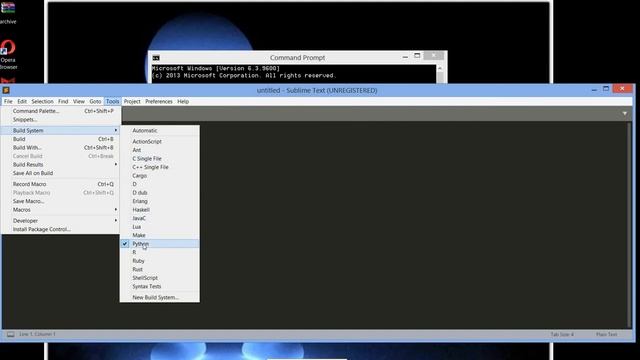
Task: Select C++ Single File build system
Action: point(160,167)
